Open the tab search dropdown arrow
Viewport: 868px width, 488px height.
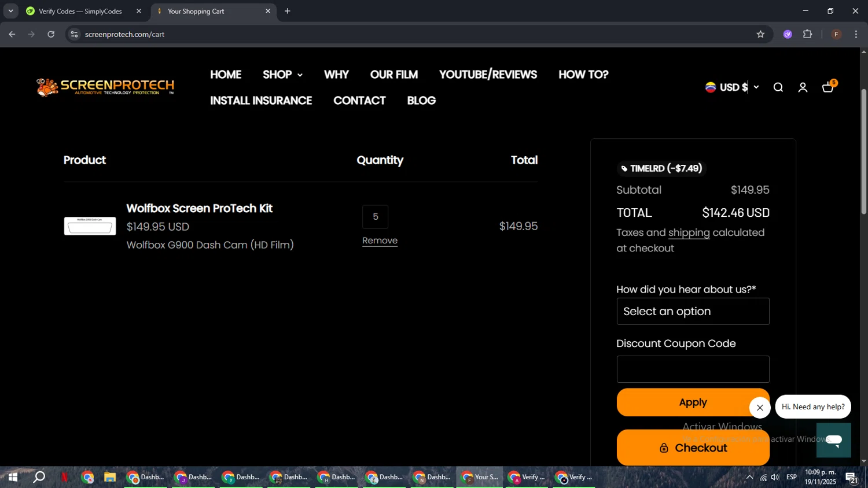[x=10, y=11]
